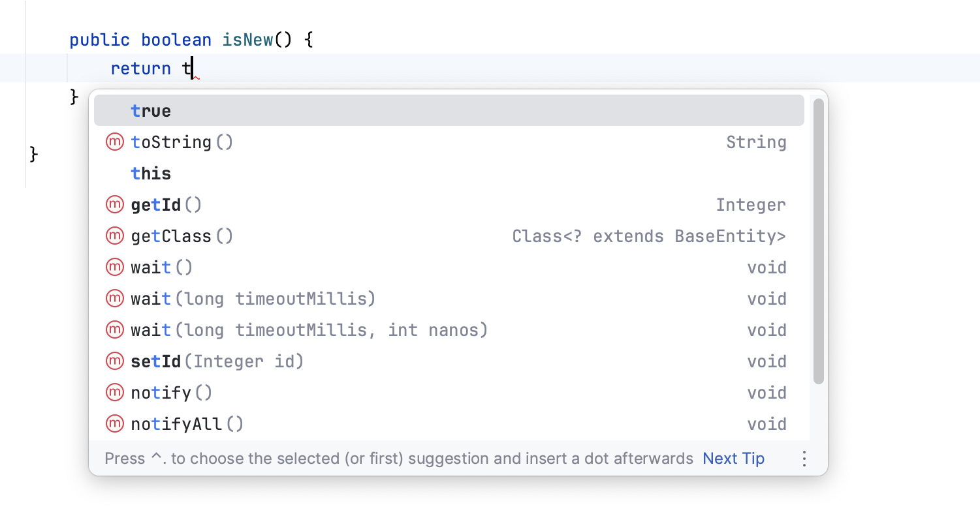Open the three-dot menu in the completion popup
Viewport: 980px width, 520px height.
click(804, 459)
